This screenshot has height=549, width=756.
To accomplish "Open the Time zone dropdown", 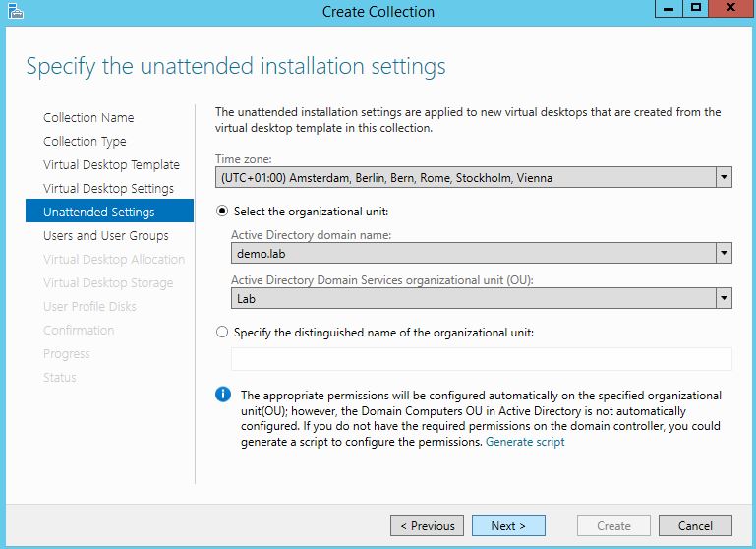I will click(x=724, y=178).
